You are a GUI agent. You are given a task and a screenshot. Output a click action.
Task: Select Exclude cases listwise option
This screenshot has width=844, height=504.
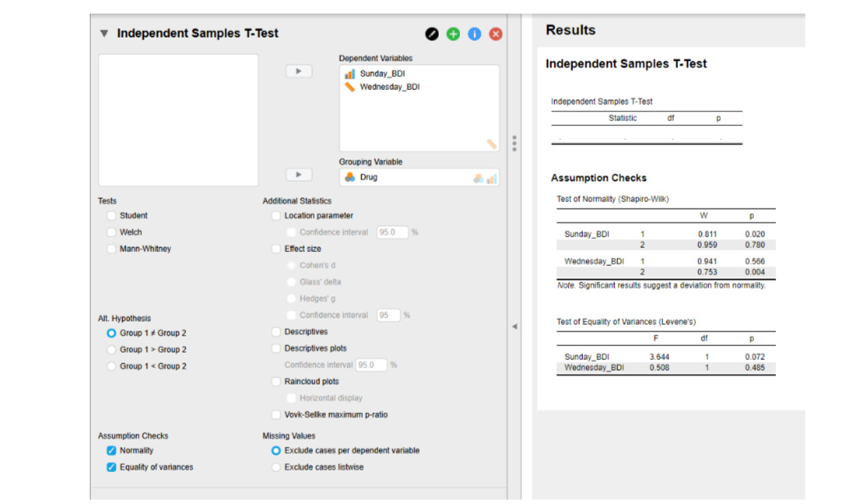(x=276, y=467)
